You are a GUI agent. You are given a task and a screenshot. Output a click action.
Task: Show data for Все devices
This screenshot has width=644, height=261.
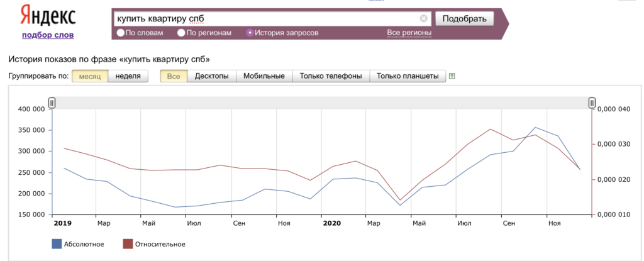click(174, 76)
